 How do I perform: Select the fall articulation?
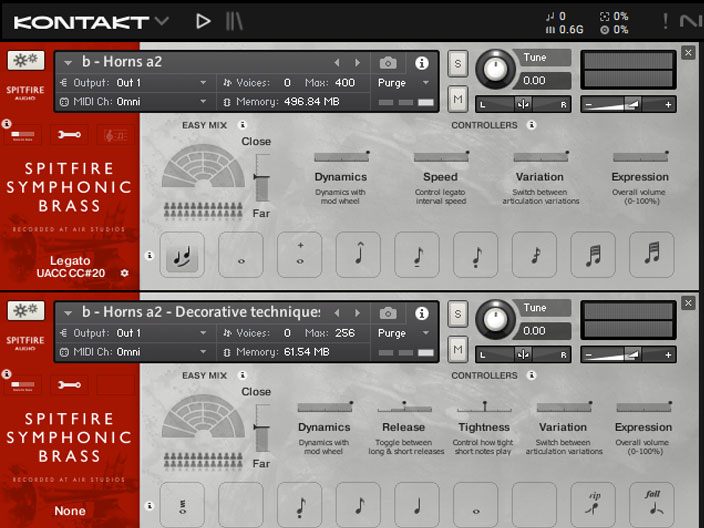point(651,505)
